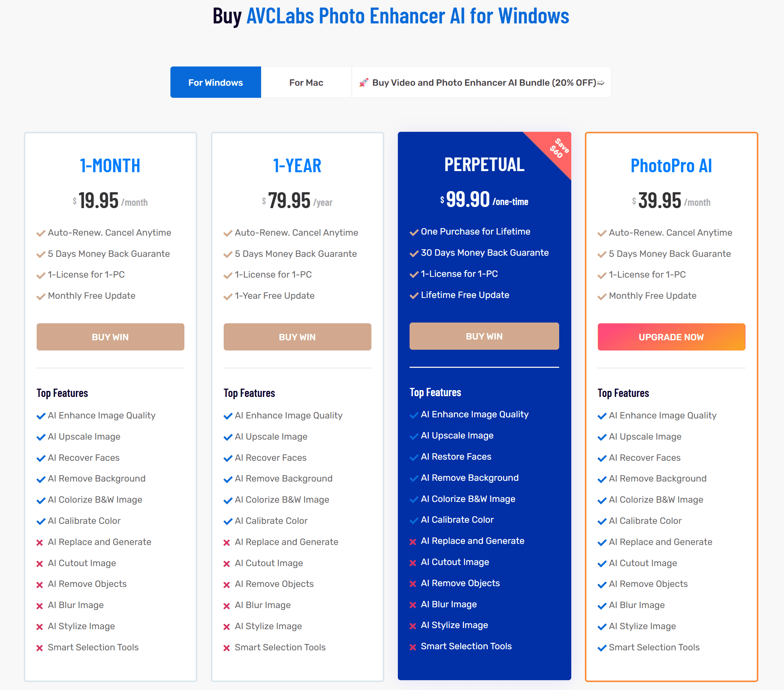
Task: Click the X icon beside 1-MONTH AI Cutout Image
Action: coord(40,564)
